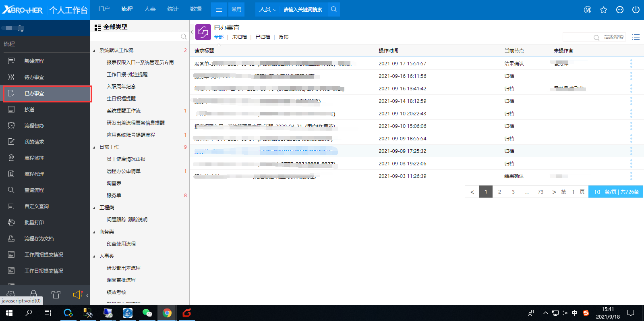Open row actions dots for first request

631,63
